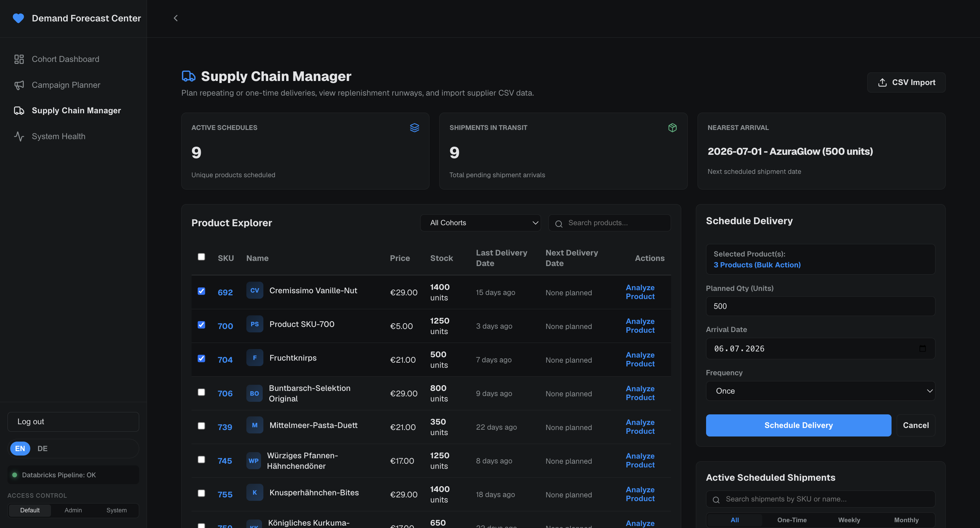This screenshot has width=980, height=528.
Task: Select the Default access control tab
Action: [30, 510]
